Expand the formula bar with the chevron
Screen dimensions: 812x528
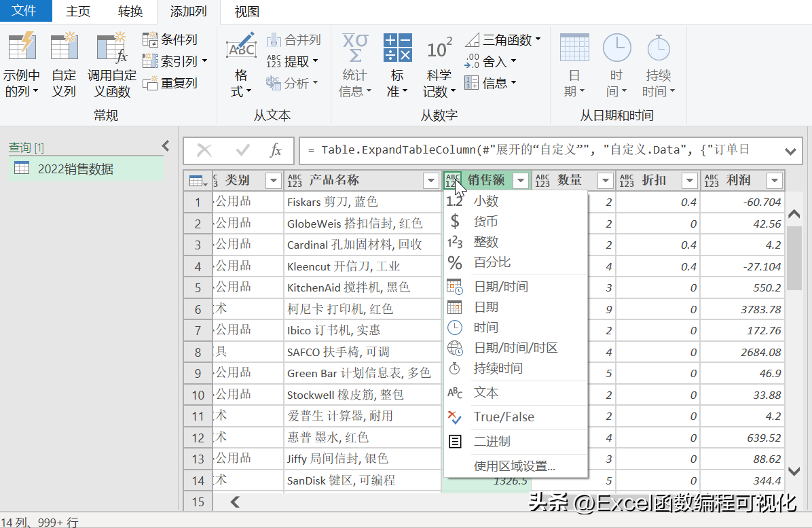[790, 152]
